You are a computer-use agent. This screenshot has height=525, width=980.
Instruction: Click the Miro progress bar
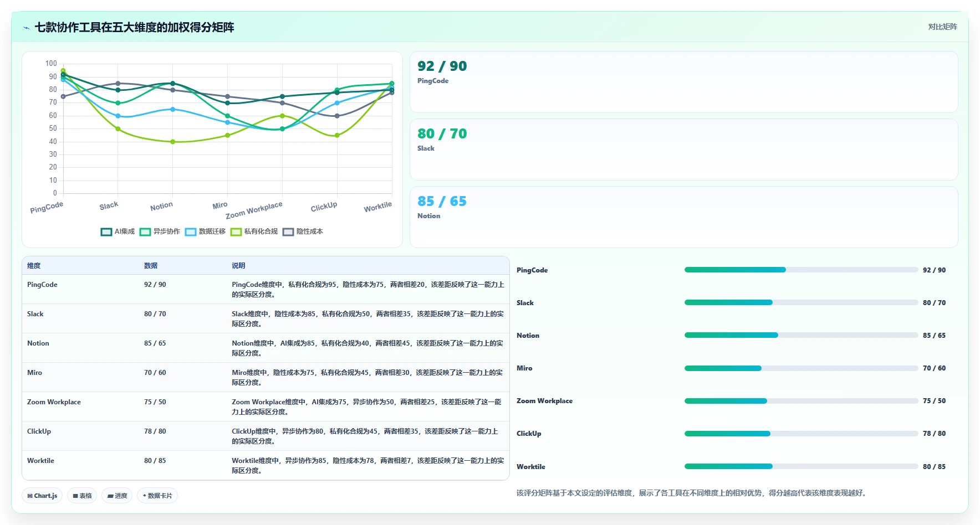coord(802,368)
